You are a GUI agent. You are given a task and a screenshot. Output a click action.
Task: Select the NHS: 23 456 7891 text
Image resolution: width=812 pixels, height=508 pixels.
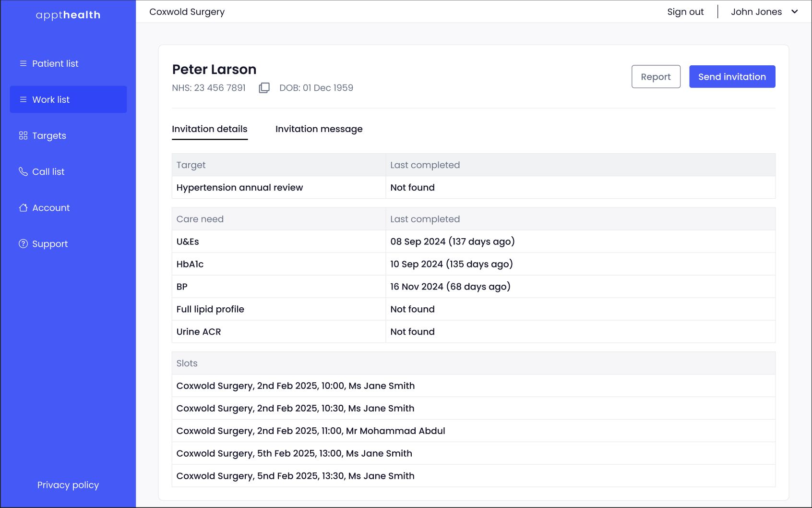(x=209, y=88)
